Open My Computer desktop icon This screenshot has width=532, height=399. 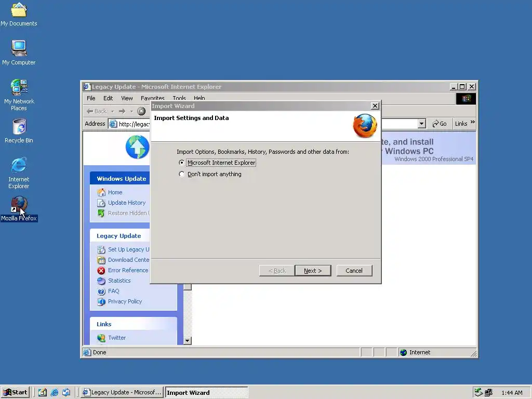[x=19, y=53]
